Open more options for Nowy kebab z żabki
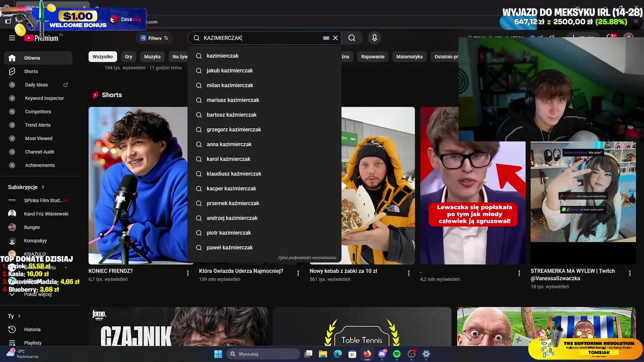 click(409, 273)
